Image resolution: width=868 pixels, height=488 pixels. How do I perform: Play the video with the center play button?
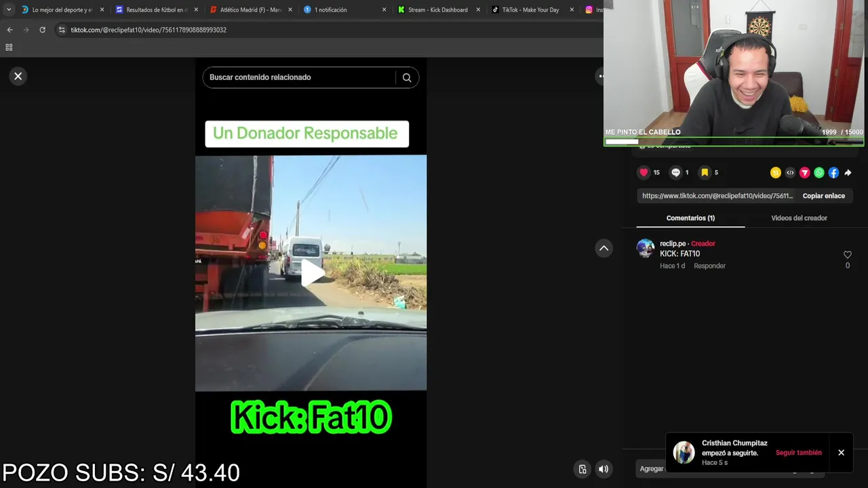tap(312, 273)
